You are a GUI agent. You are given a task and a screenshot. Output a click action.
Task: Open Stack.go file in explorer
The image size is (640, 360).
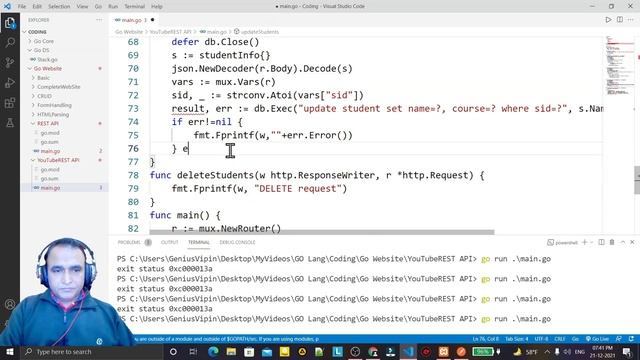[47, 60]
